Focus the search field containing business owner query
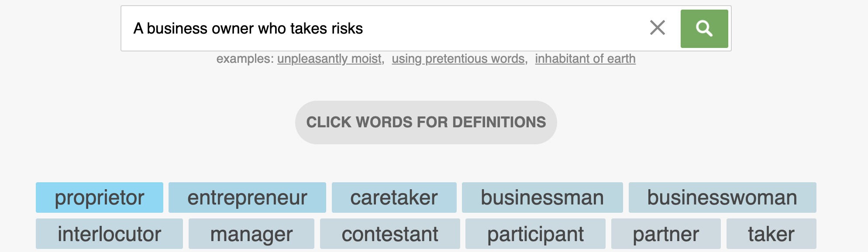Viewport: 868px width, 252px height. coord(384,28)
